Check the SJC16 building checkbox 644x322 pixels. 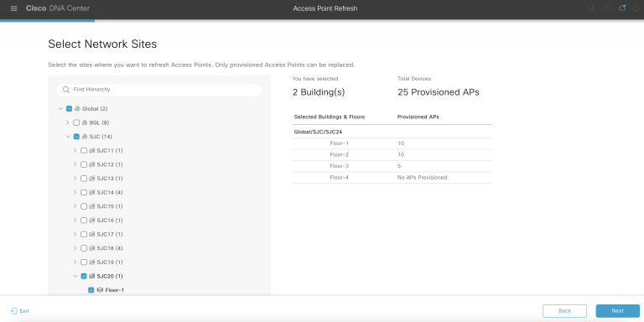point(84,221)
